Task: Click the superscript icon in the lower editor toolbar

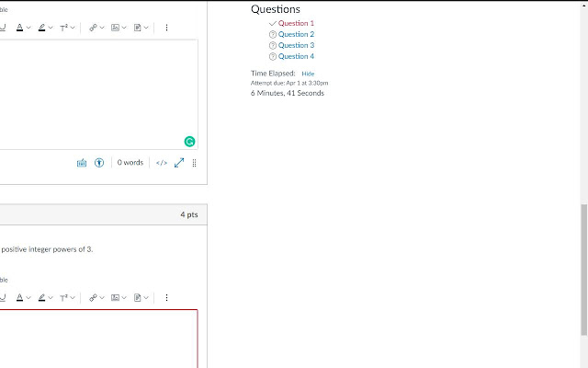Action: point(64,297)
